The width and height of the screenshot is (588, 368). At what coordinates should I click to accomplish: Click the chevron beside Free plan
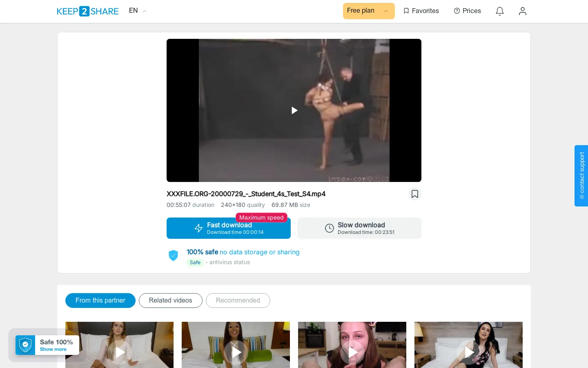click(x=386, y=11)
